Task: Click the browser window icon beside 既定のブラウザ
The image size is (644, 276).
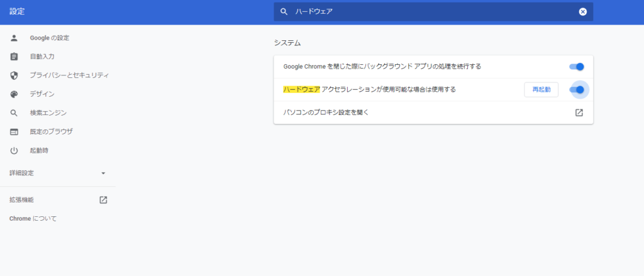Action: click(14, 132)
